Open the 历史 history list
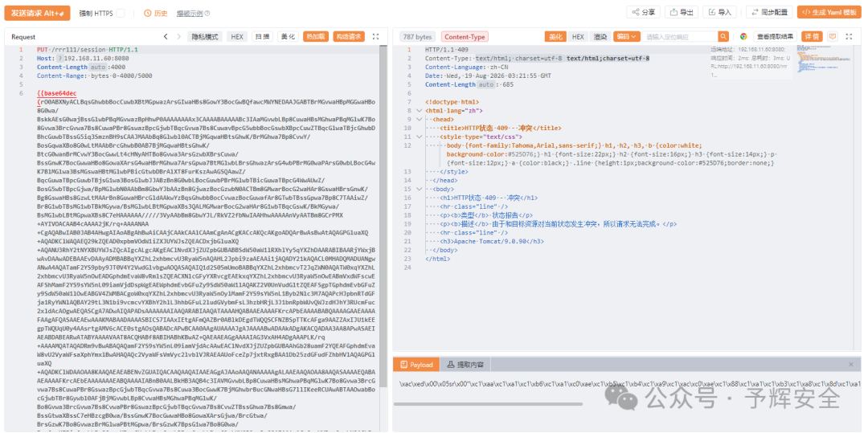This screenshot has width=868, height=433. pos(156,13)
